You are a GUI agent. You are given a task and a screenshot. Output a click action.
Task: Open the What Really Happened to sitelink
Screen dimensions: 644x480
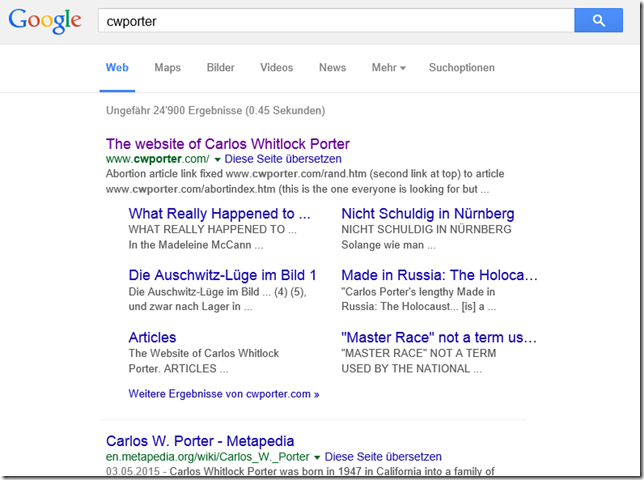click(x=219, y=214)
